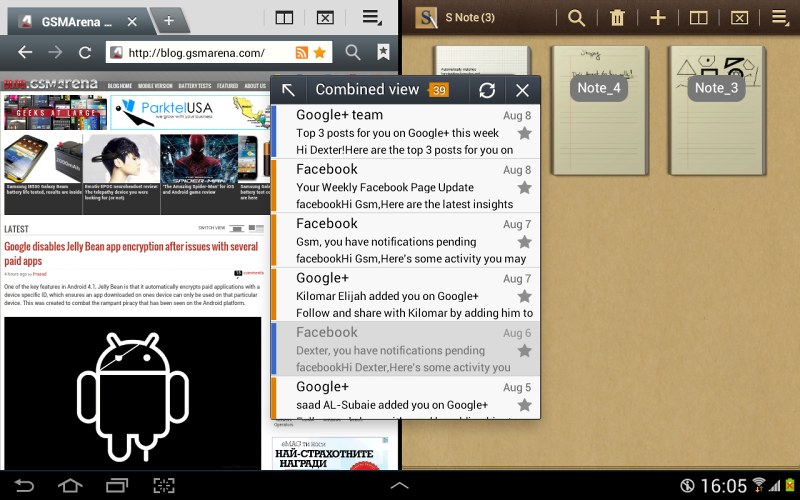Screen dimensions: 800x500
Task: Toggle S Note split window view
Action: (x=698, y=18)
